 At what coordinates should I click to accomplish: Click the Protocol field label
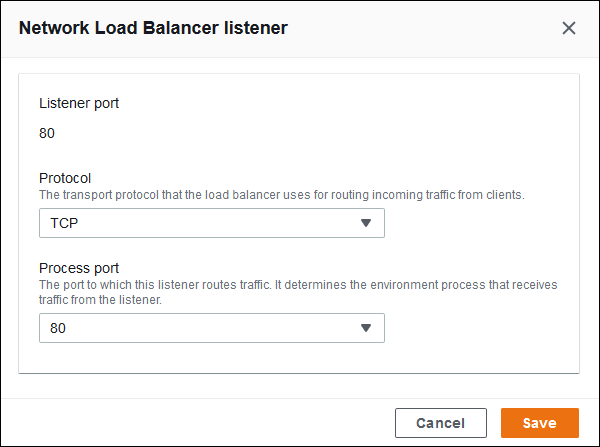[65, 178]
